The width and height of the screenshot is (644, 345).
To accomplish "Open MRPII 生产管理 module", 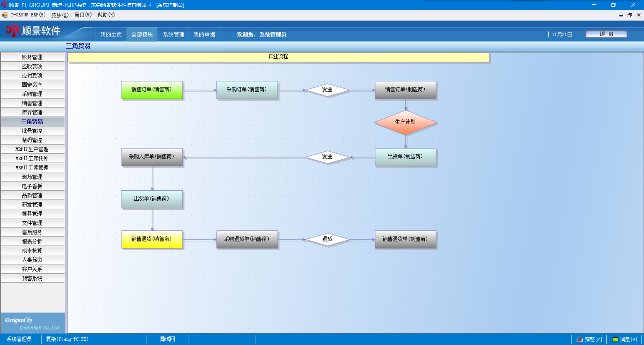I will click(32, 149).
